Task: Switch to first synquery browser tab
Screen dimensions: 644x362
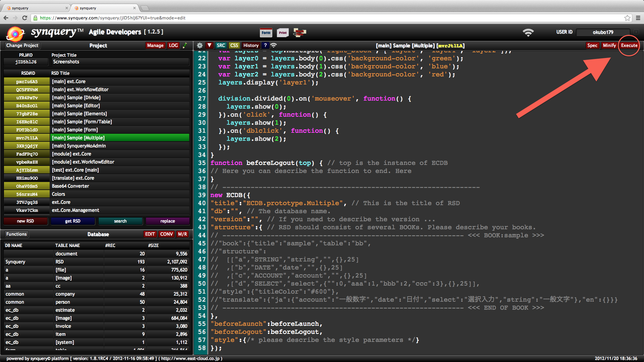Action: [36, 8]
